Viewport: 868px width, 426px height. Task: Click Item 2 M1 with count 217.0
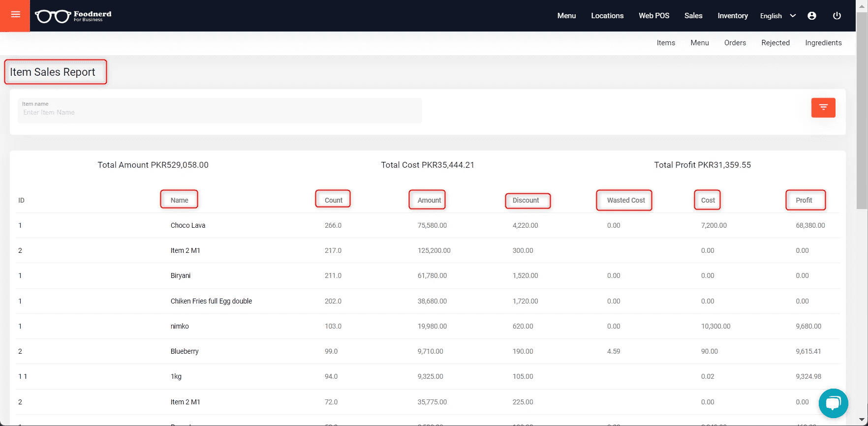185,250
